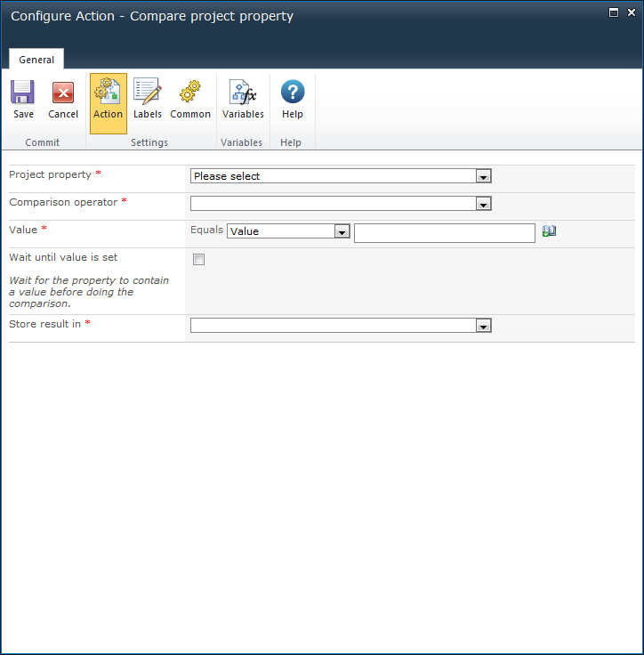Click inside the Value text input field
The width and height of the screenshot is (644, 655).
pos(444,232)
